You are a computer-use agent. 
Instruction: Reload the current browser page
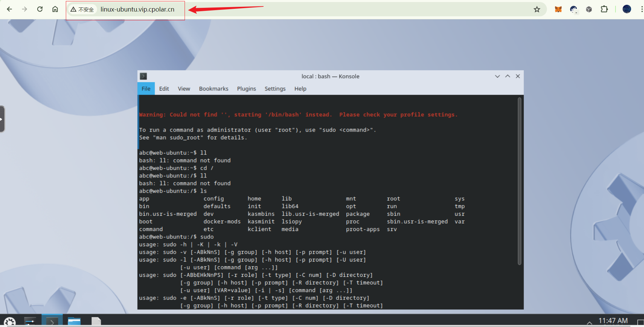(x=40, y=9)
